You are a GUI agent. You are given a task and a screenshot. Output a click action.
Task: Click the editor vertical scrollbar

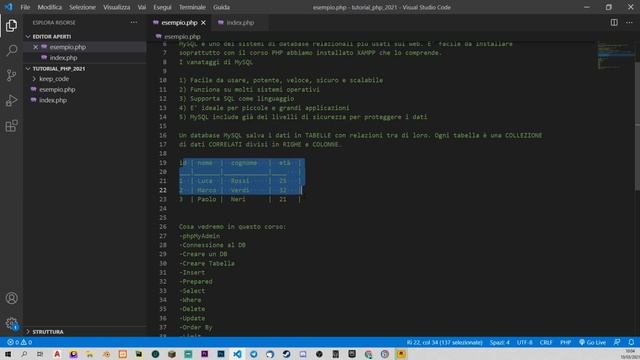tap(637, 126)
